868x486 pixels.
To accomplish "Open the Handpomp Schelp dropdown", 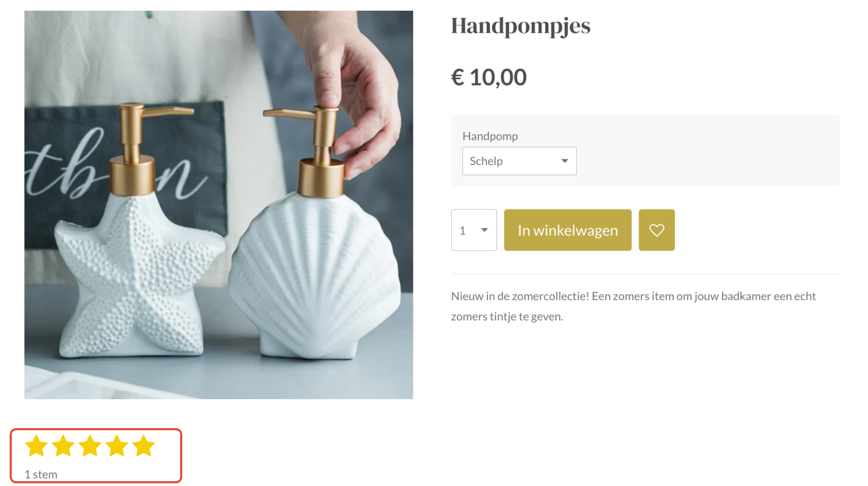I will (x=519, y=161).
